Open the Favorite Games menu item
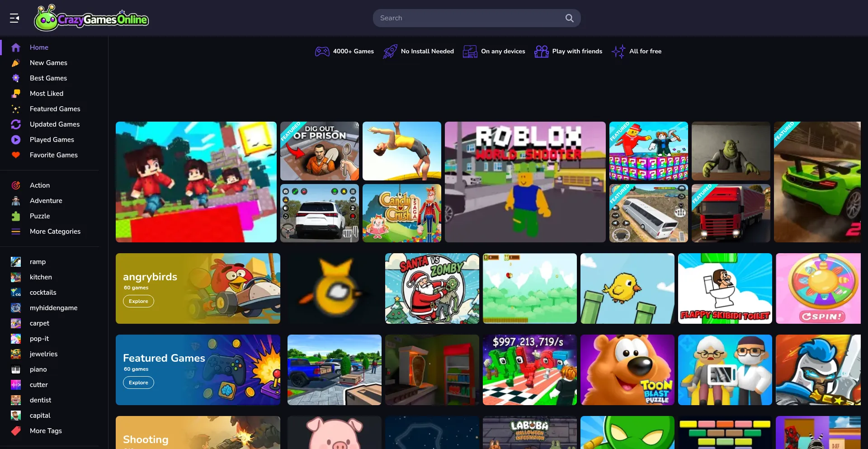This screenshot has width=868, height=449. tap(54, 155)
